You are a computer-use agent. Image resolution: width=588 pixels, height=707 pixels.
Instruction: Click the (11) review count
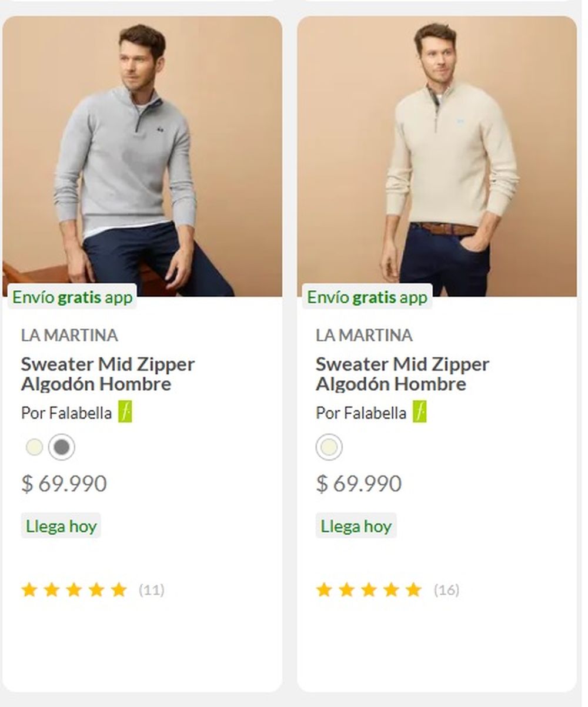[152, 589]
